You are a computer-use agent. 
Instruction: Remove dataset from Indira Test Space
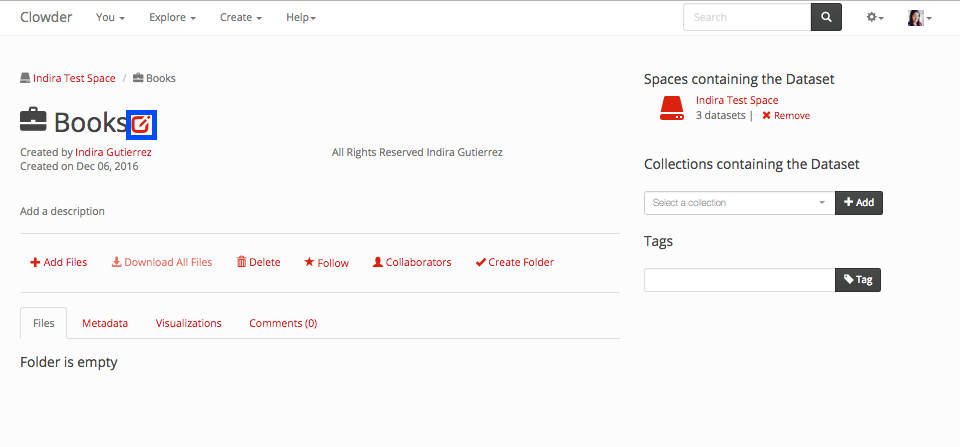[x=785, y=116]
